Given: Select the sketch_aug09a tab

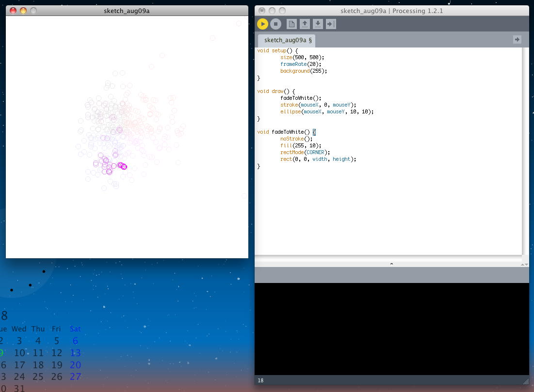Looking at the screenshot, I should [x=287, y=40].
